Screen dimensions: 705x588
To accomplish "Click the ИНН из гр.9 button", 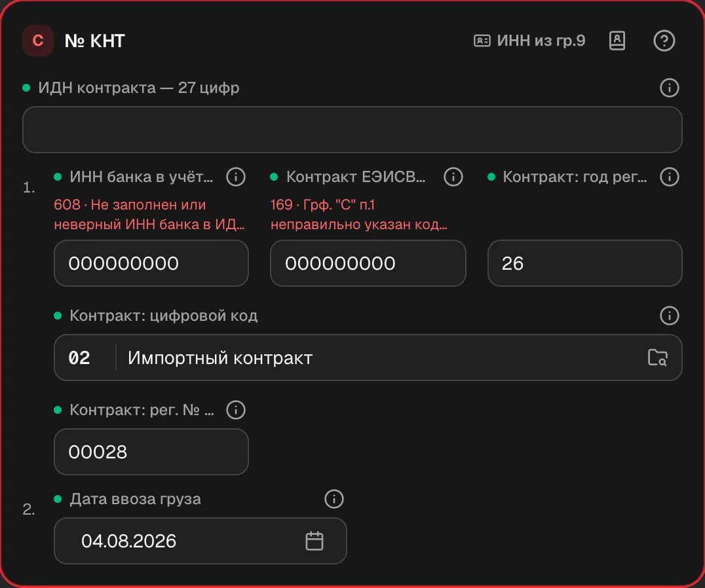I will [529, 41].
